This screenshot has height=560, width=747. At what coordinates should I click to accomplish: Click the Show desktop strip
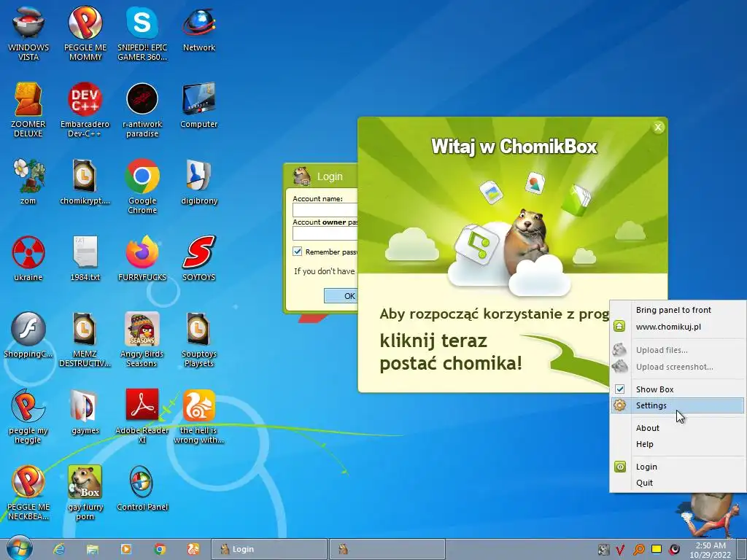(741, 549)
